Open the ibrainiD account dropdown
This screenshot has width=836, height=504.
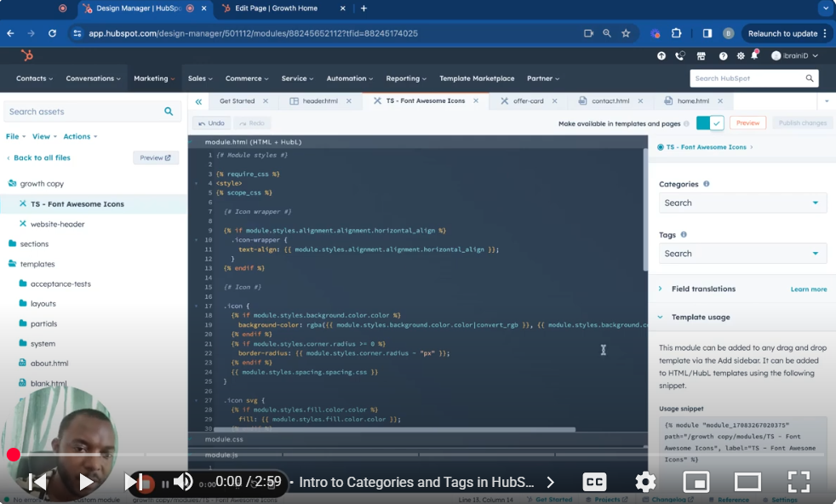pos(794,55)
